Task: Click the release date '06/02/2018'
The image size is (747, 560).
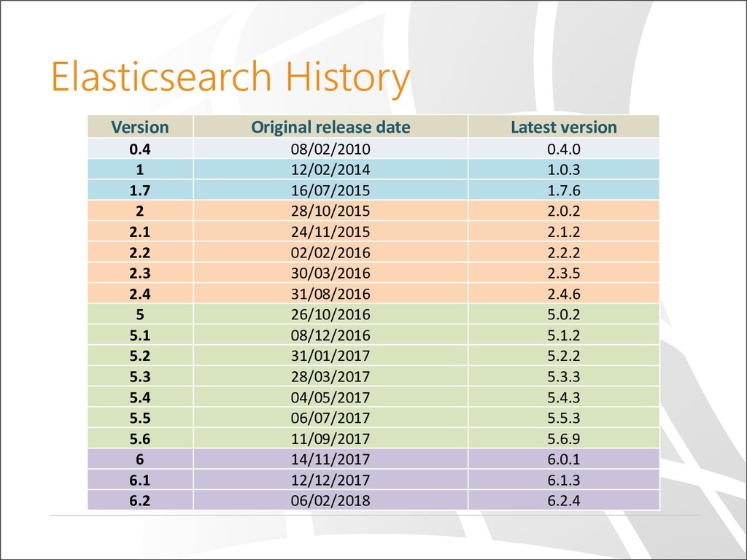Action: click(330, 501)
